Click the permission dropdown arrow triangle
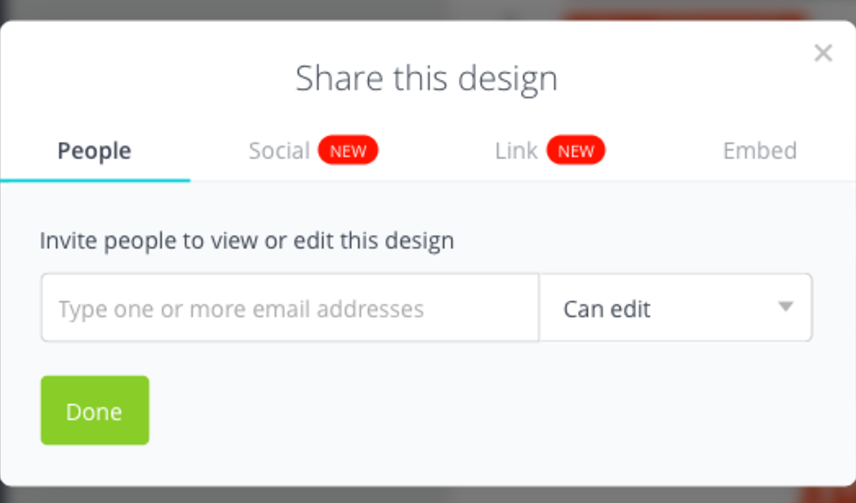Screen dimensions: 856x503 click(786, 307)
